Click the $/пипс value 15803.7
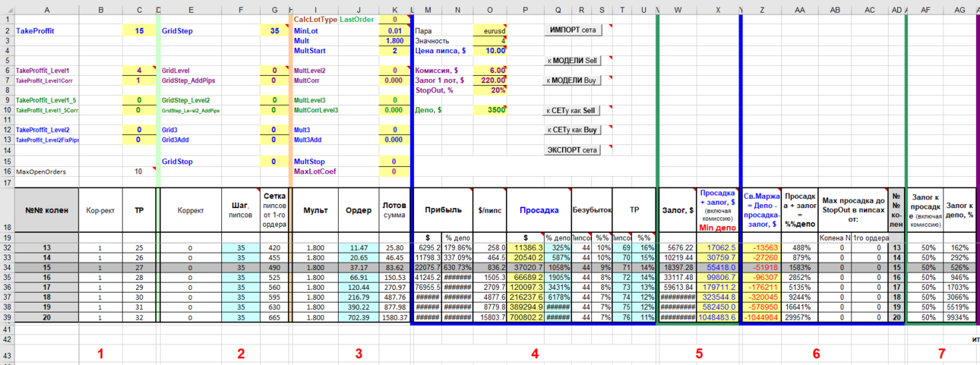The height and width of the screenshot is (365, 980). pyautogui.click(x=490, y=317)
